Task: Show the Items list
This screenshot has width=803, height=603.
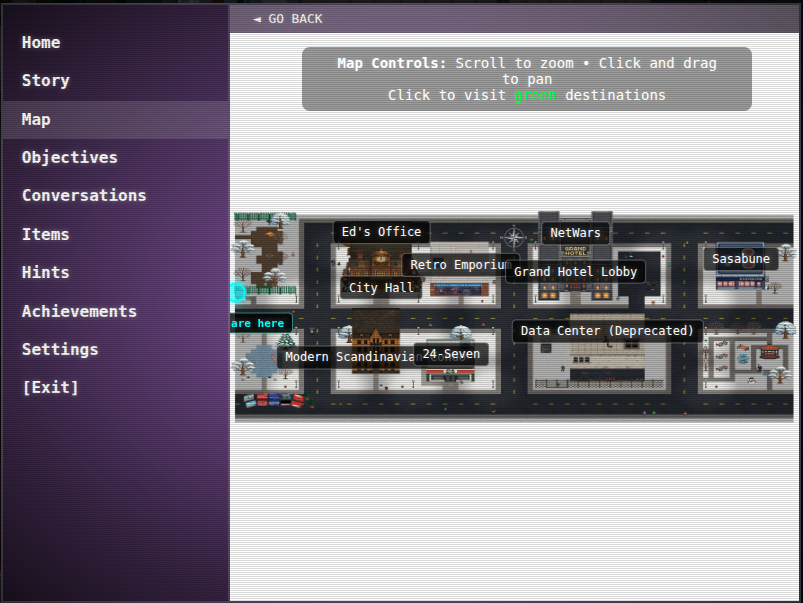Action: click(46, 234)
